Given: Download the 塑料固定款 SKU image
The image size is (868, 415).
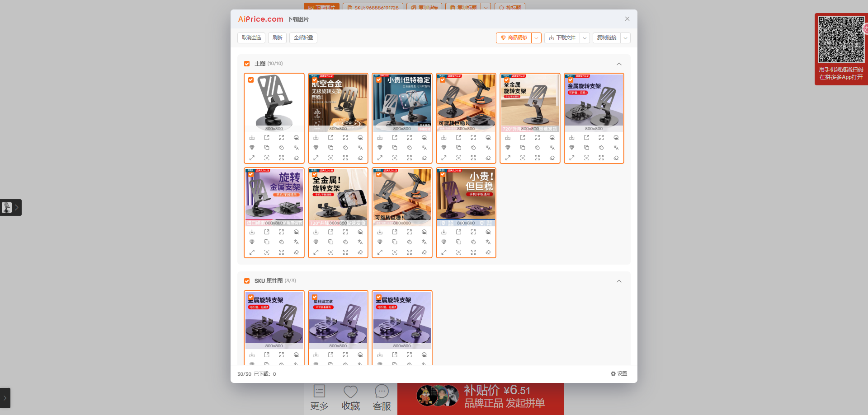Looking at the screenshot, I should (316, 355).
